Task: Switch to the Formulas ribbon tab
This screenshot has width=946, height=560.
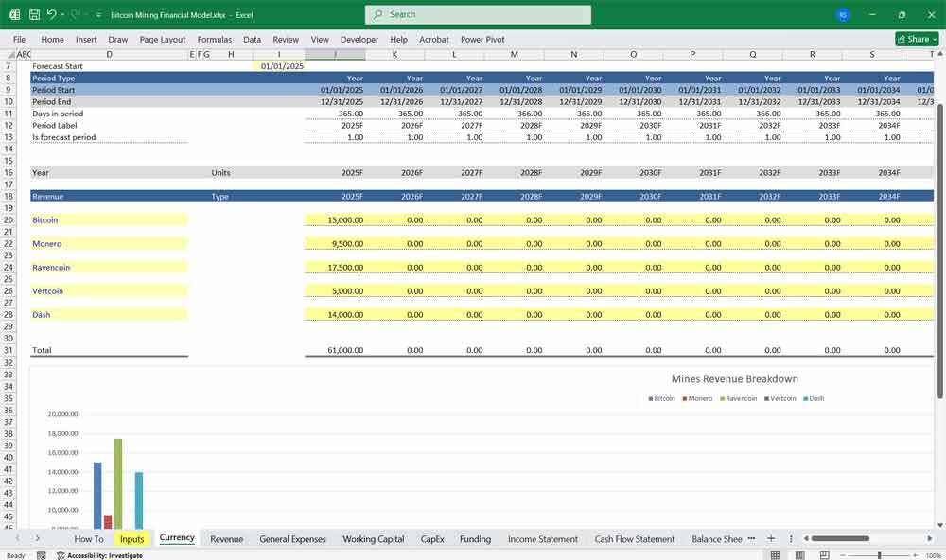Action: click(x=214, y=39)
